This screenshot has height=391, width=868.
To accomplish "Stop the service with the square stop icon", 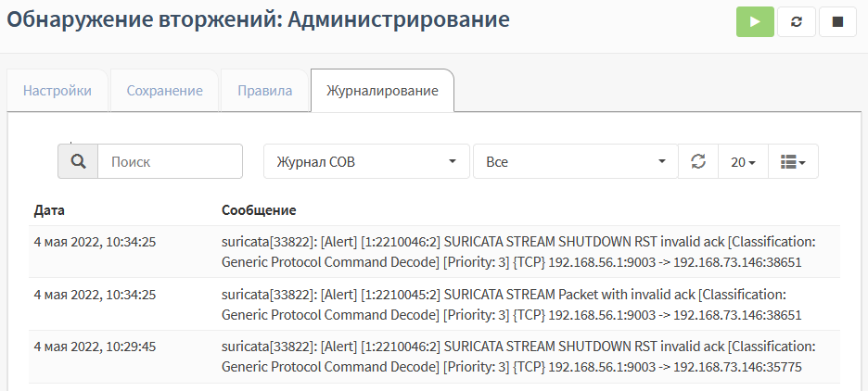I will coord(837,22).
